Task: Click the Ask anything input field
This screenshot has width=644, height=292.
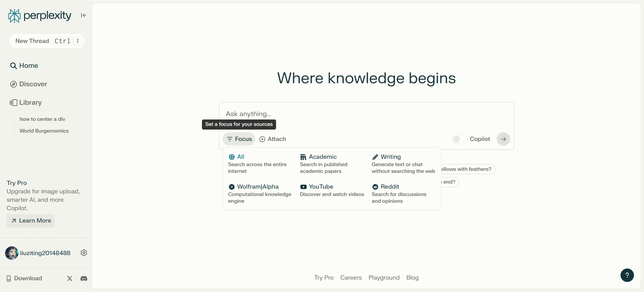Action: click(x=366, y=114)
